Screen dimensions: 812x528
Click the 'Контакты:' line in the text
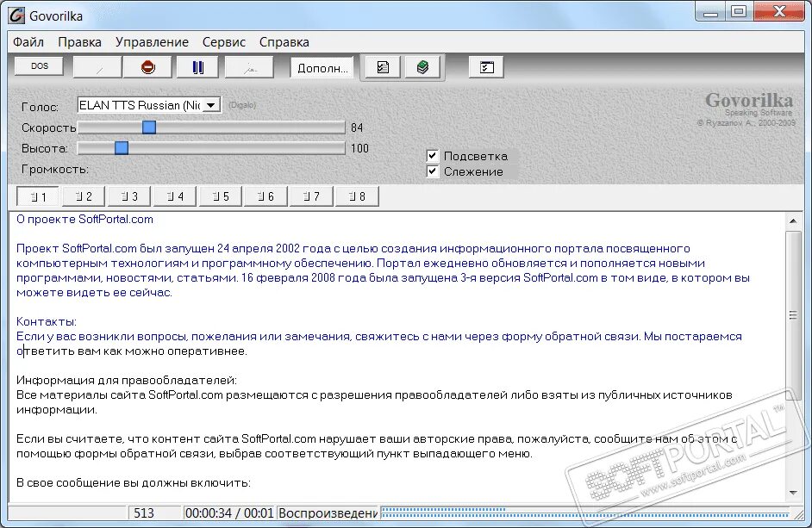[46, 321]
